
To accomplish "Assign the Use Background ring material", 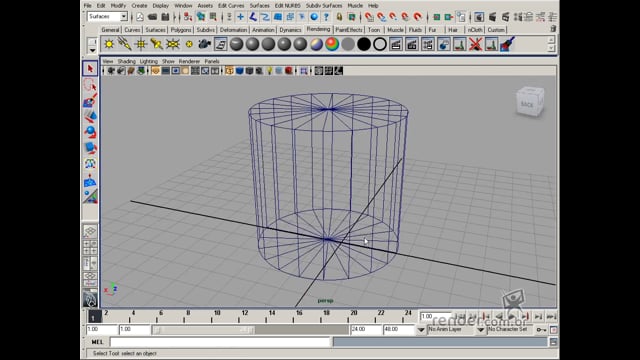I will (x=380, y=44).
